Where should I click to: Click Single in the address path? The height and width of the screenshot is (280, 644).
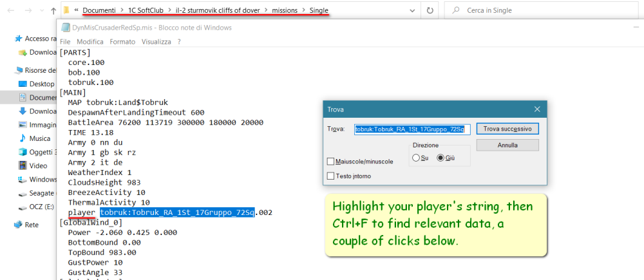[x=319, y=11]
